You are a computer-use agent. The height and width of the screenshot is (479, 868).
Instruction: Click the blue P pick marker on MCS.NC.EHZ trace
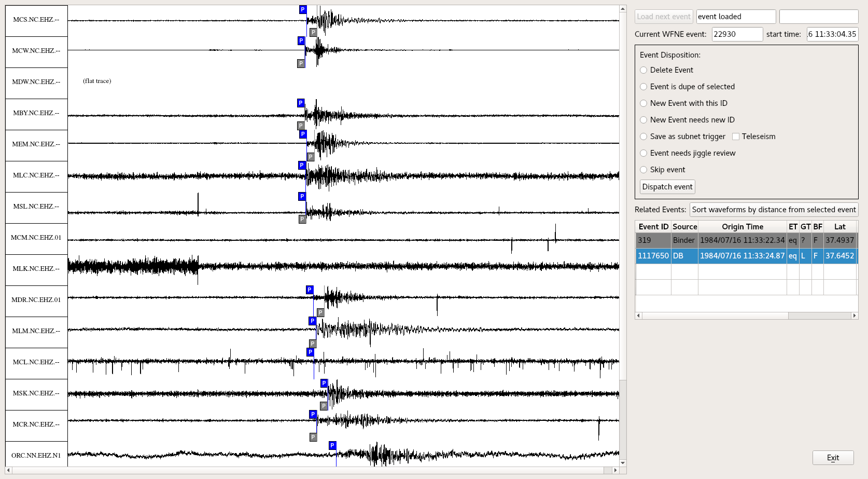pos(303,9)
